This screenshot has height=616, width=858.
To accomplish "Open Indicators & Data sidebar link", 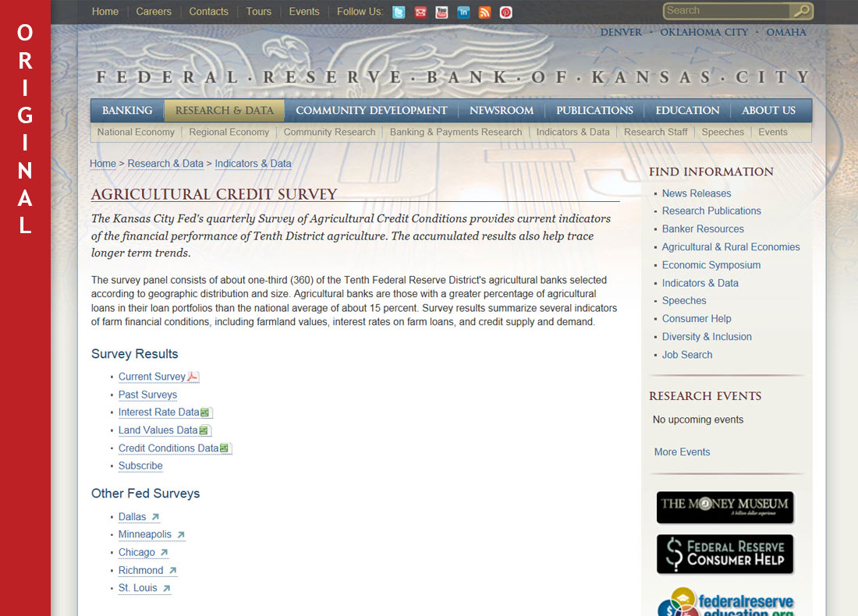I will tap(700, 283).
